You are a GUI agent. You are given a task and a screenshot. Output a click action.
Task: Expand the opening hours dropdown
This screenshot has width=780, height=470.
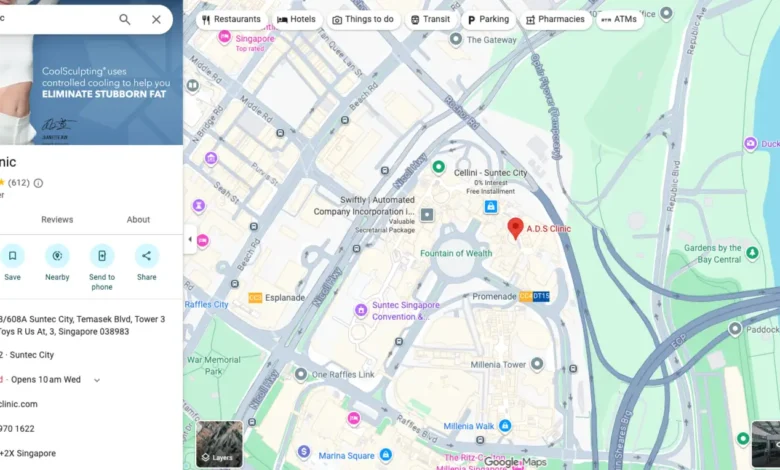(97, 380)
